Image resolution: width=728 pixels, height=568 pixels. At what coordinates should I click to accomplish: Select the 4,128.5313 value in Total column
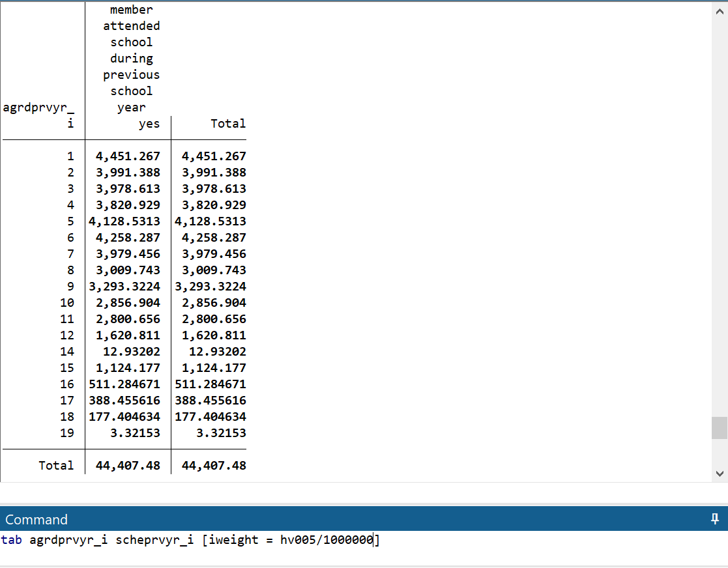click(211, 221)
